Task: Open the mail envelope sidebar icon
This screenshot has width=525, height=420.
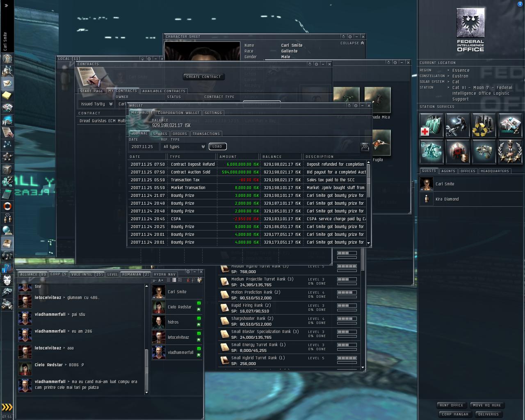Action: 7,83
